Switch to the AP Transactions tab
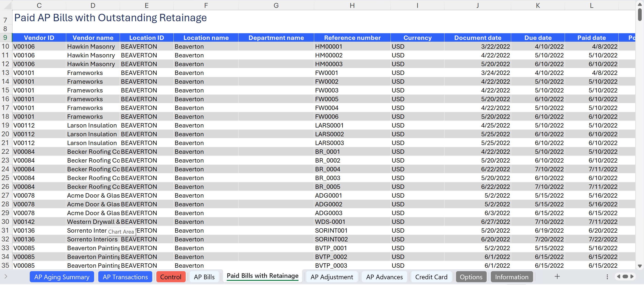The width and height of the screenshot is (644, 285). pyautogui.click(x=125, y=277)
